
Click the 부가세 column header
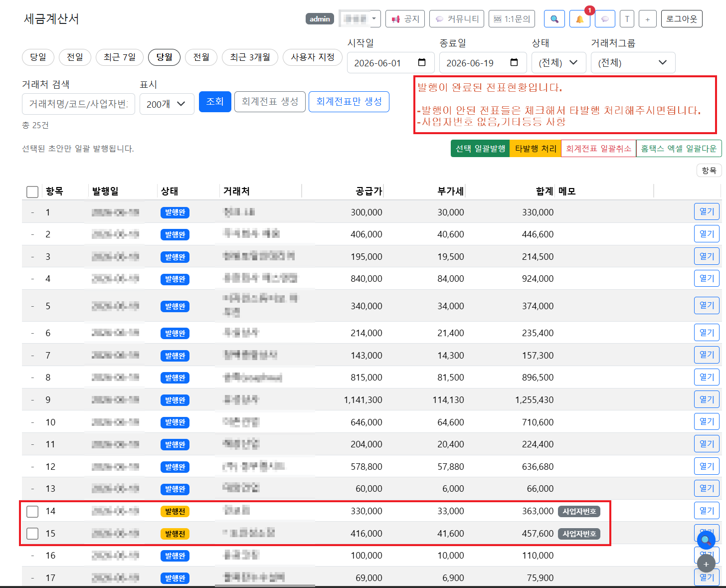[451, 191]
